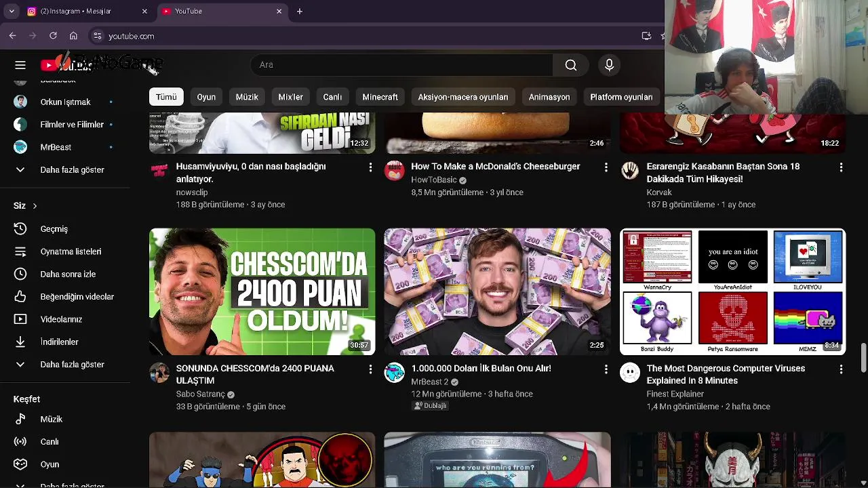View site information icon in address bar
This screenshot has width=868, height=488.
pyautogui.click(x=97, y=36)
